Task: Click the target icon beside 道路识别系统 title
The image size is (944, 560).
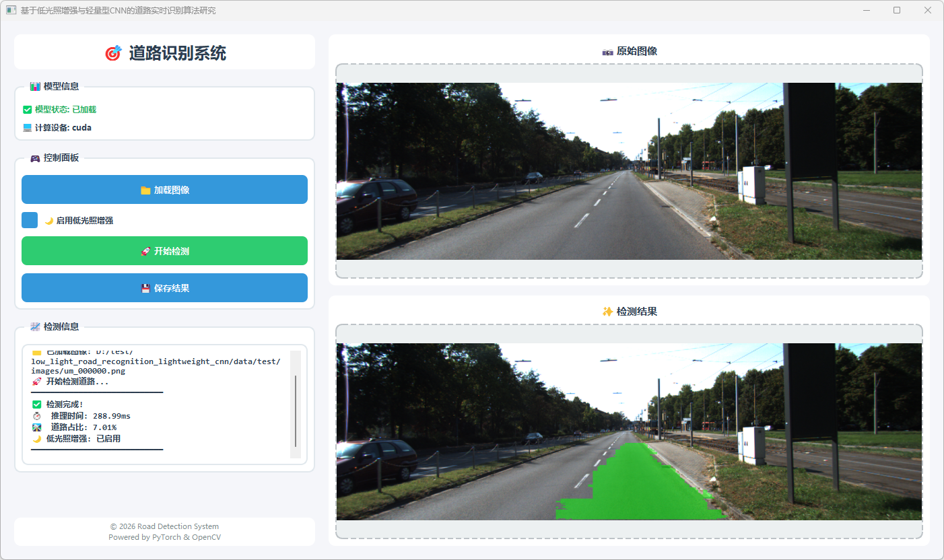Action: [112, 53]
